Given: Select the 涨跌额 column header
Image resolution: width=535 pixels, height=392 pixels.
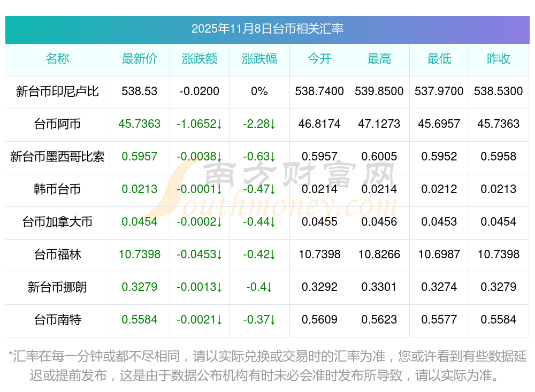Looking at the screenshot, I should coord(200,59).
